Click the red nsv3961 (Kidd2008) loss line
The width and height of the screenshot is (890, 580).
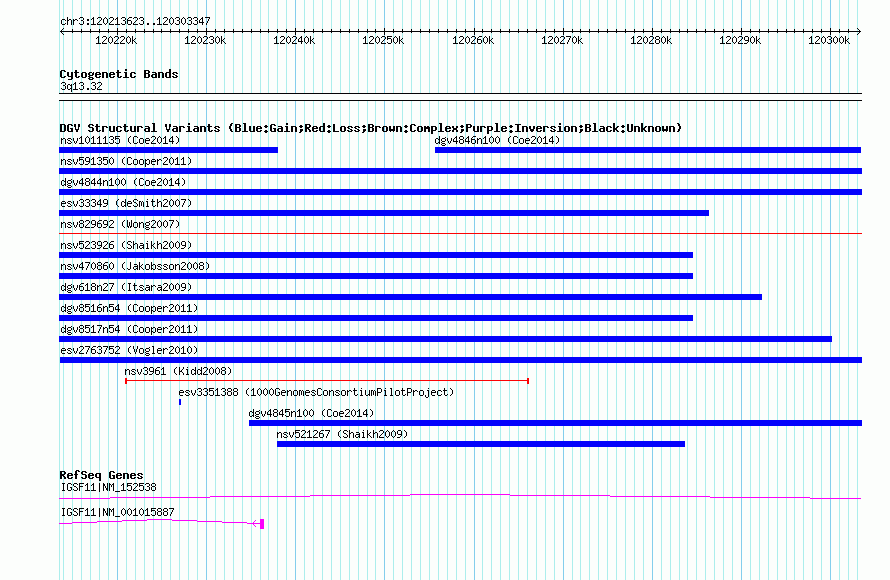point(327,381)
